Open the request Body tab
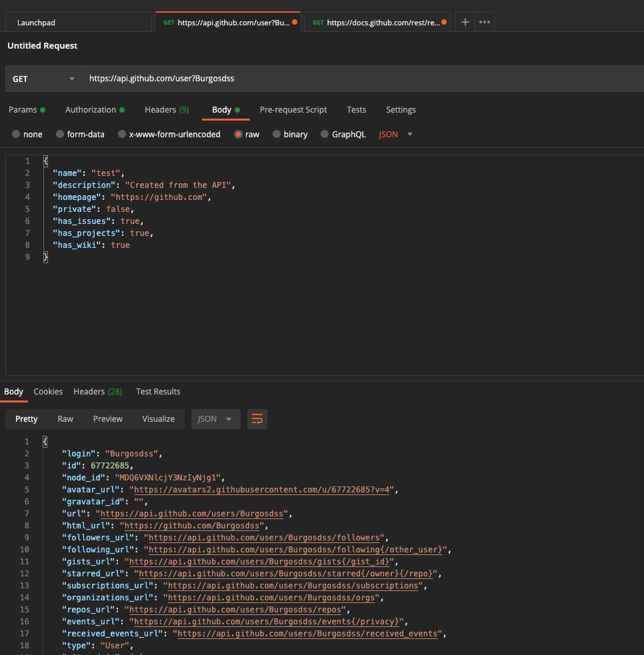Screen dimensions: 644x655 point(226,110)
